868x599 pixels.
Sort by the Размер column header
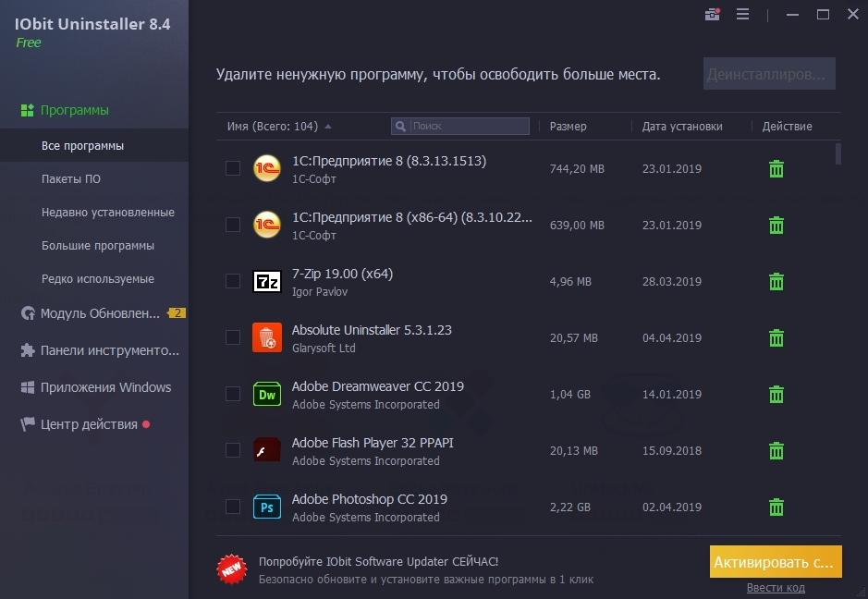coord(568,127)
